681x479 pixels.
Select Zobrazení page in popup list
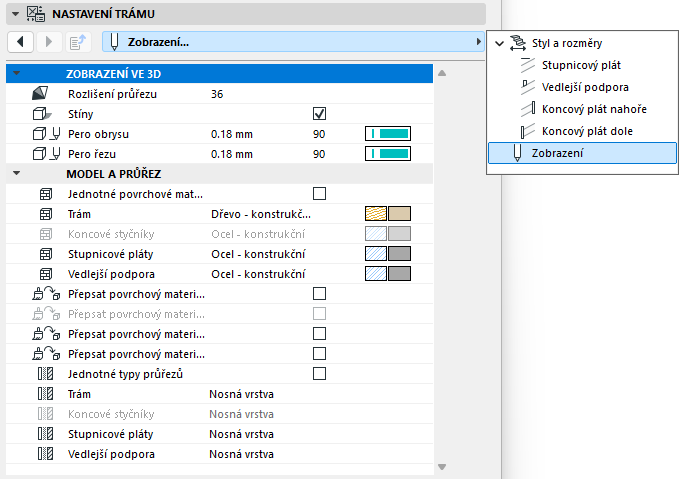click(x=582, y=153)
